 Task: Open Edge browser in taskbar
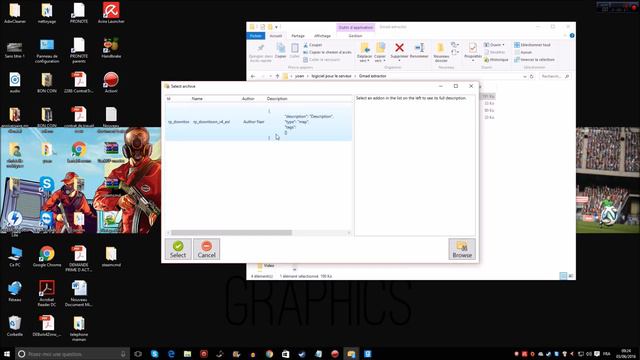[171, 354]
